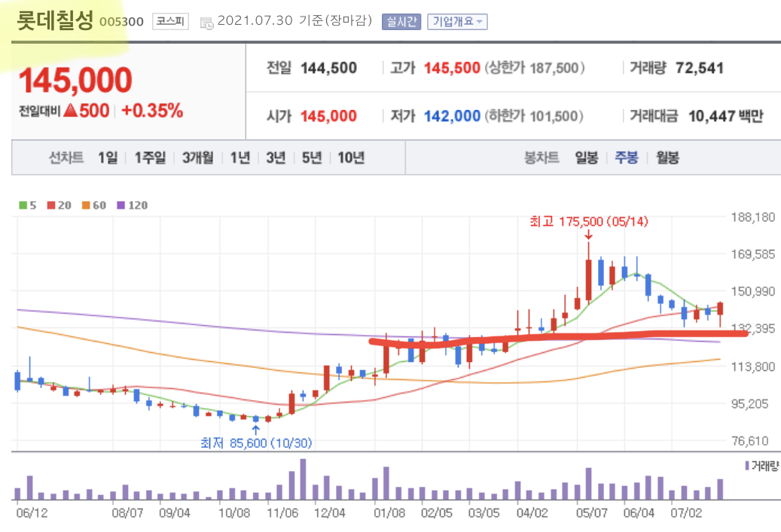Click the red 20 moving average legend swatch
Viewport: 781px width, 532px height.
click(x=51, y=205)
